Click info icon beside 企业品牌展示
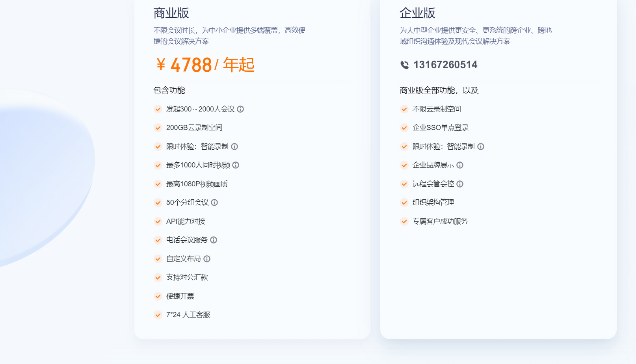The height and width of the screenshot is (364, 636). pyautogui.click(x=460, y=165)
